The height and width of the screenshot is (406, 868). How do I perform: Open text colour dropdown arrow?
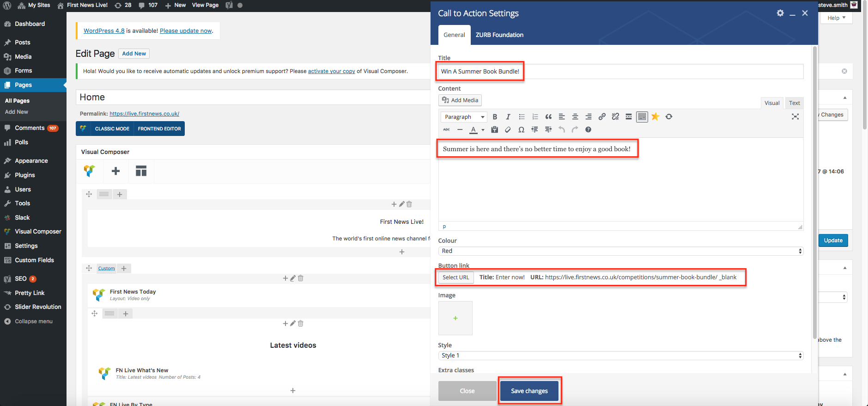(483, 130)
